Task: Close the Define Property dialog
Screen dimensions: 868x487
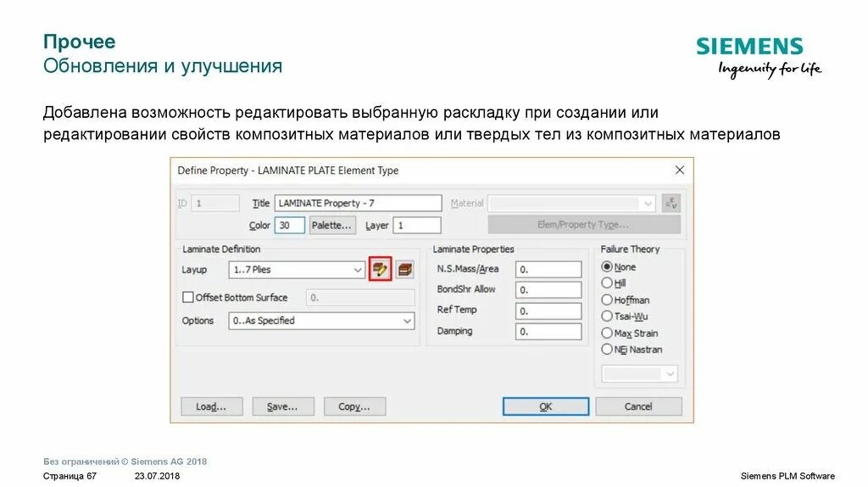Action: (679, 170)
